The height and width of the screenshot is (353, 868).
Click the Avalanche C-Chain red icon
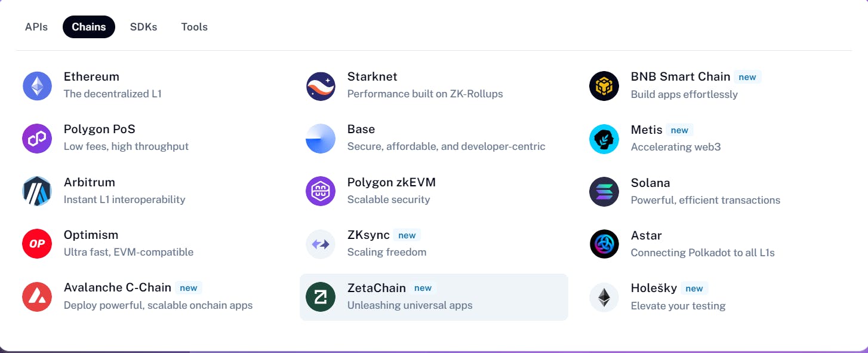tap(37, 297)
